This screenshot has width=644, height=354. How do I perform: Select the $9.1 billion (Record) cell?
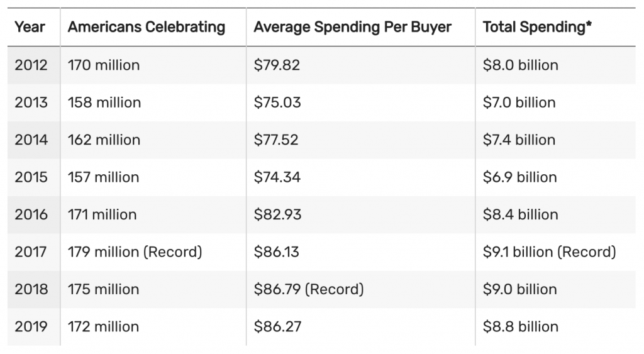(549, 252)
